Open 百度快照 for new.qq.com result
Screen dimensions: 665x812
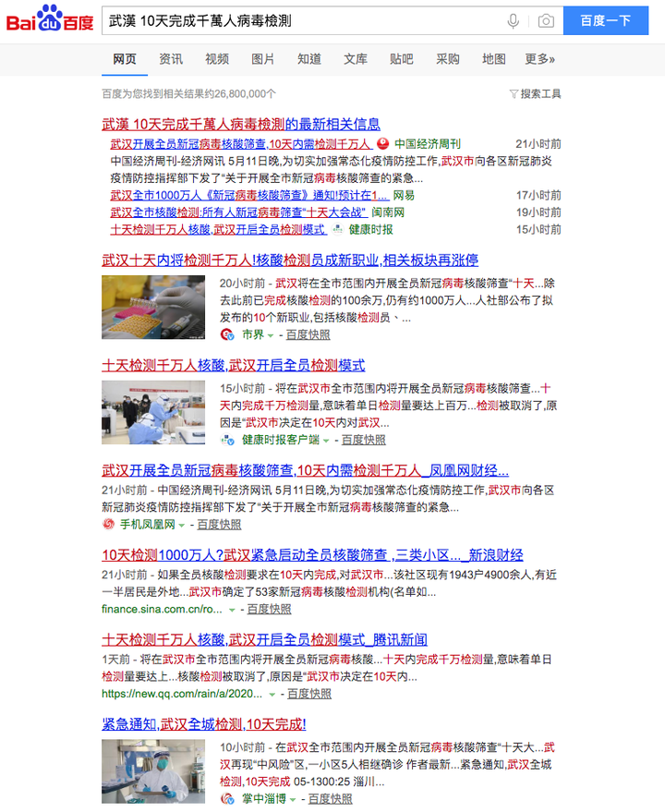tap(309, 694)
